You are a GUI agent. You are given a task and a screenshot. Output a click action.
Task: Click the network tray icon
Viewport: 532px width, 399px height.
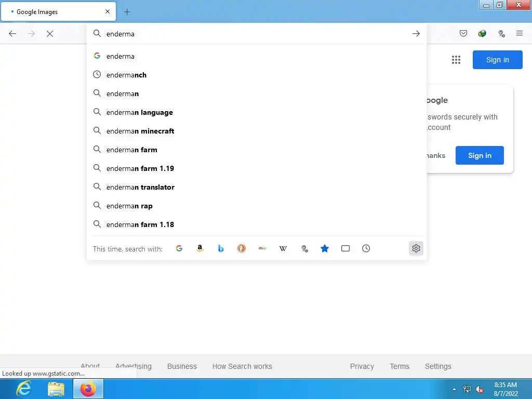[x=467, y=389]
